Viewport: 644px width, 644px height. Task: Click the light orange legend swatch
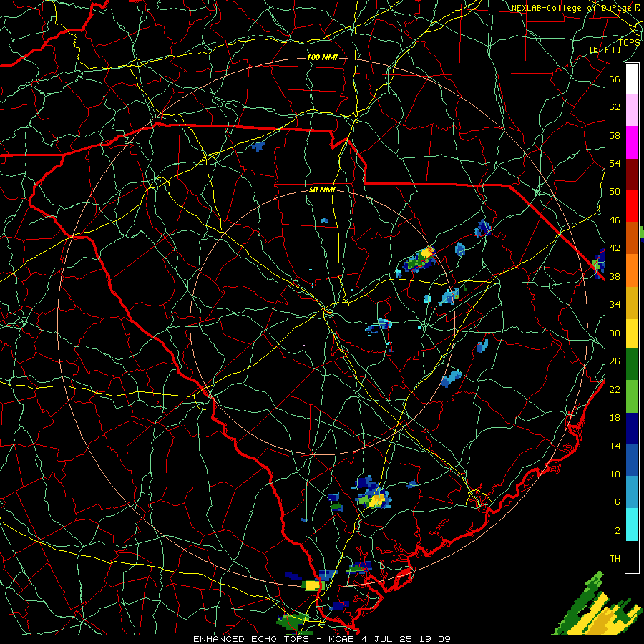pyautogui.click(x=632, y=270)
